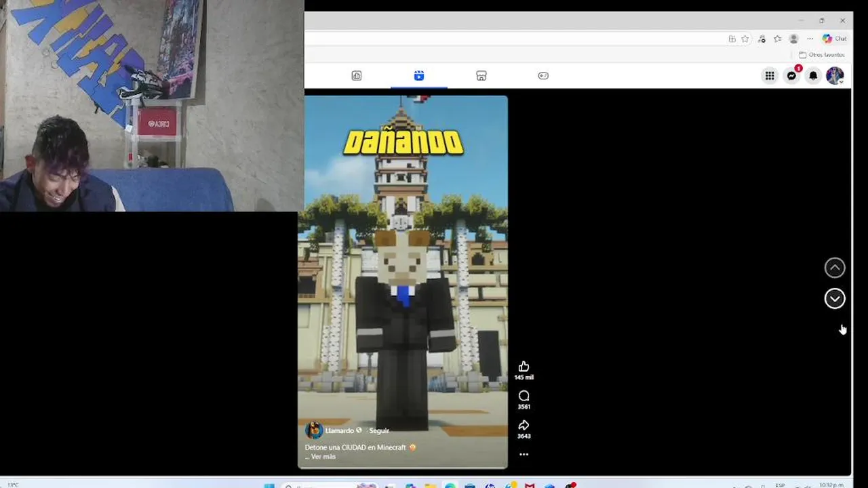This screenshot has height=488, width=868.
Task: Open the Marketplace storefront tab
Action: (481, 76)
